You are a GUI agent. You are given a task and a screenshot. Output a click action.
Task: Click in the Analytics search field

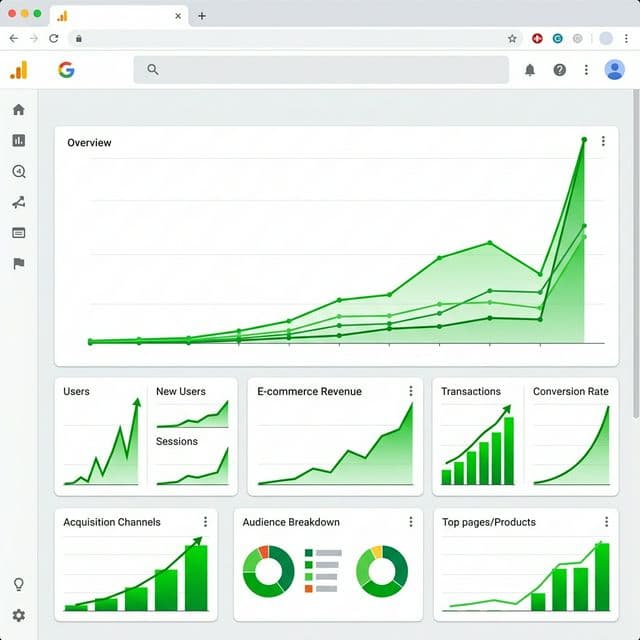point(320,70)
